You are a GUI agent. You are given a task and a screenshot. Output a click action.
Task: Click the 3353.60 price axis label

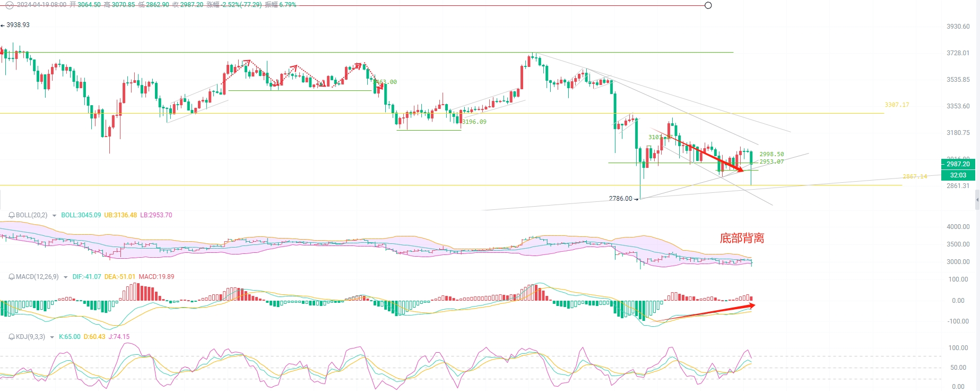(958, 106)
